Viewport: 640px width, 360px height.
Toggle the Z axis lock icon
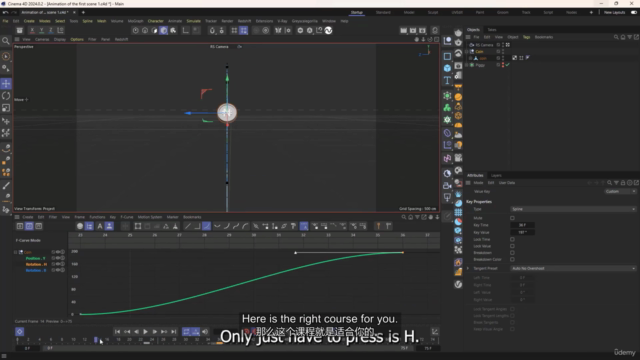point(51,30)
